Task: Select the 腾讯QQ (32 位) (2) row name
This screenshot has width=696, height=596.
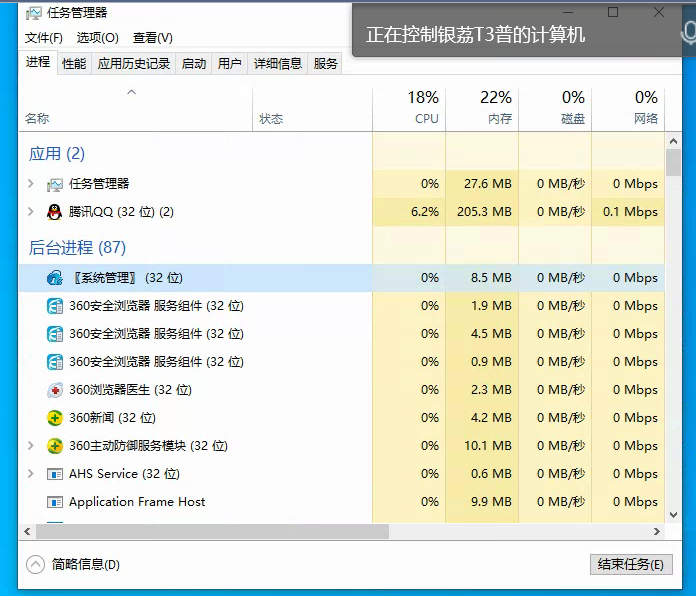Action: [121, 212]
